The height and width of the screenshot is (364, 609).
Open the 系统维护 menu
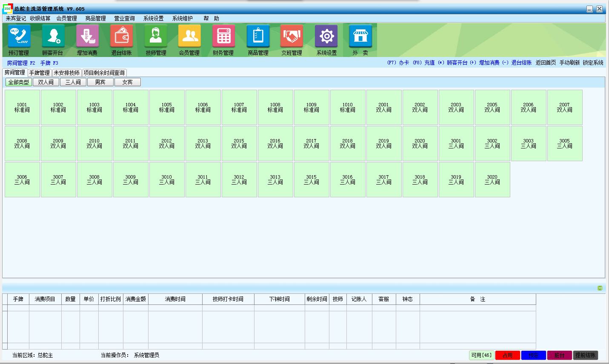182,18
